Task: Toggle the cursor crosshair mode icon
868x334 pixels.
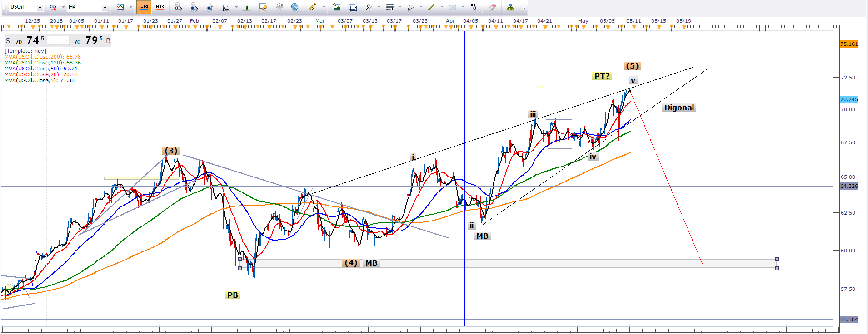Action: tap(210, 7)
